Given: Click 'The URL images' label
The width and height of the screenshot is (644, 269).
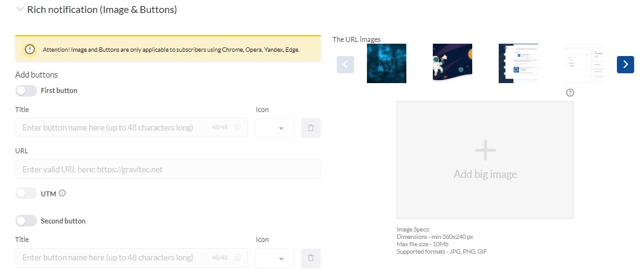Looking at the screenshot, I should point(356,39).
